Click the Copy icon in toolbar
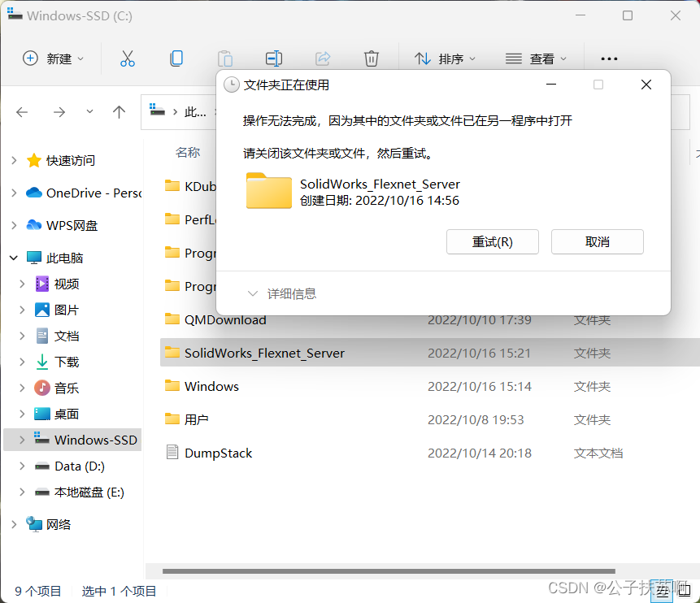Viewport: 700px width, 603px height. click(176, 59)
